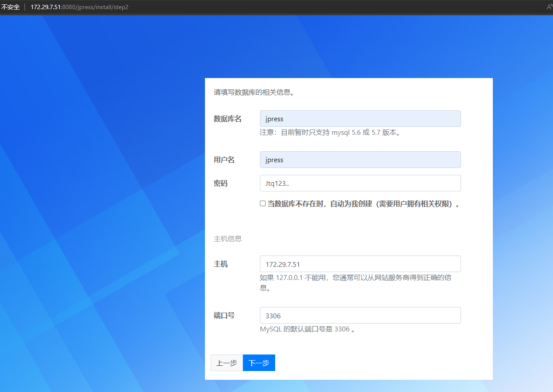This screenshot has width=553, height=392.
Task: Click the 用户名 input field
Action: [360, 160]
